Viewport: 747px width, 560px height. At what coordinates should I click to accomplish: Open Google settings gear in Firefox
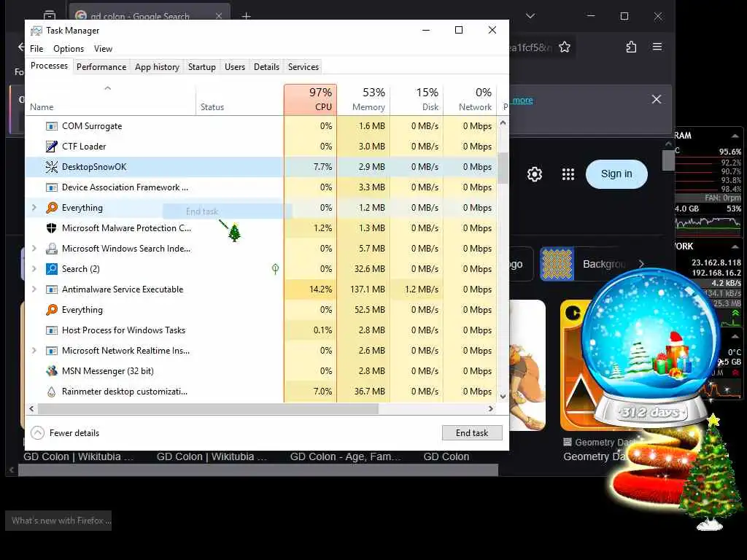coord(535,174)
